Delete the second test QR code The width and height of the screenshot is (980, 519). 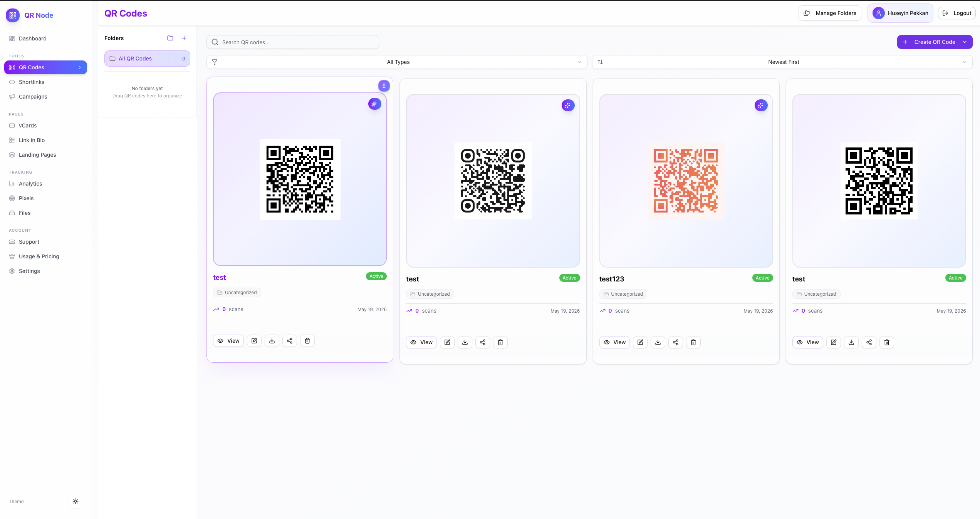click(x=500, y=342)
